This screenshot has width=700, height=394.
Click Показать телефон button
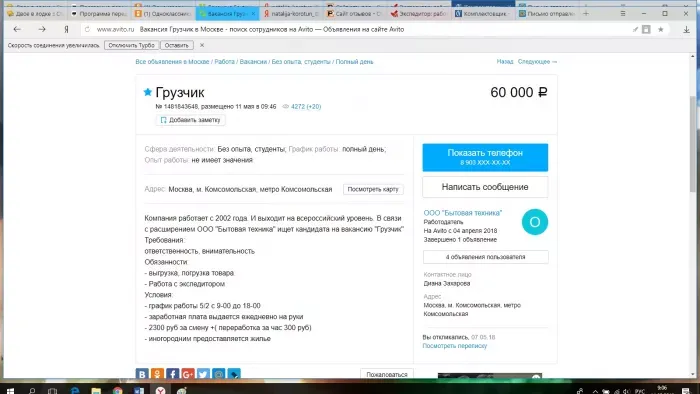click(x=485, y=157)
